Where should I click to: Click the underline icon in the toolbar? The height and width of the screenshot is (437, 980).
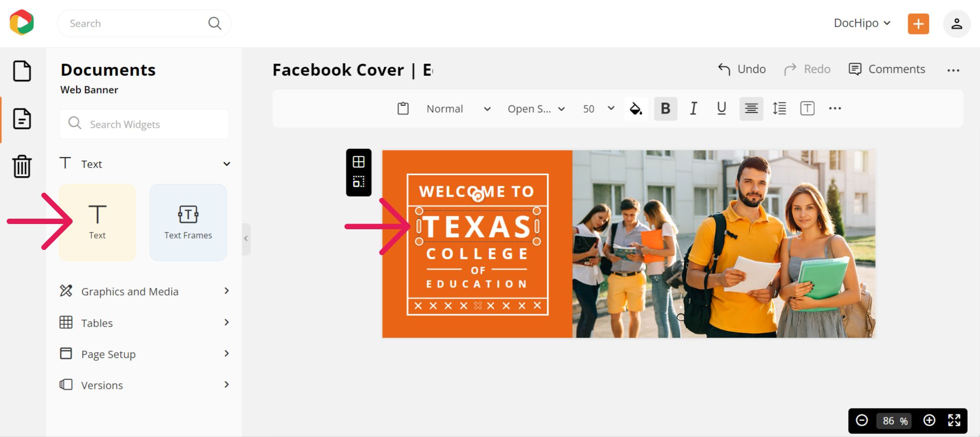pos(721,109)
